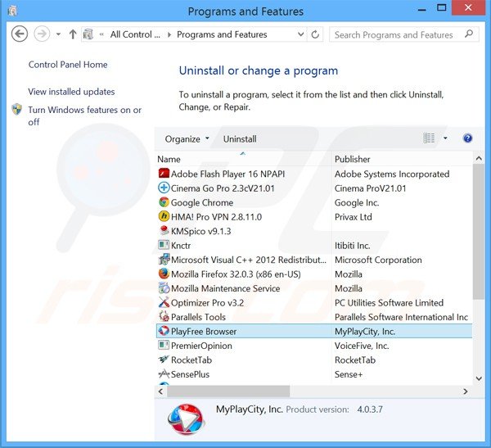The width and height of the screenshot is (491, 448).
Task: Click the change view layout icon
Action: click(429, 138)
